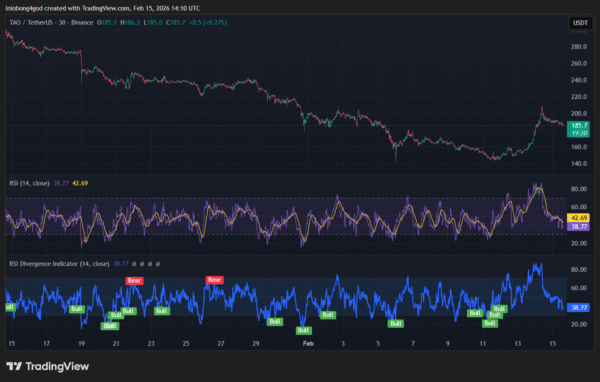Click date 29 on the time axis
Image resolution: width=600 pixels, height=382 pixels.
coord(256,344)
